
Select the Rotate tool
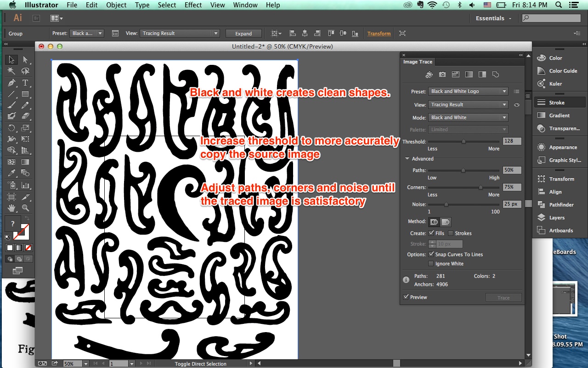point(11,128)
